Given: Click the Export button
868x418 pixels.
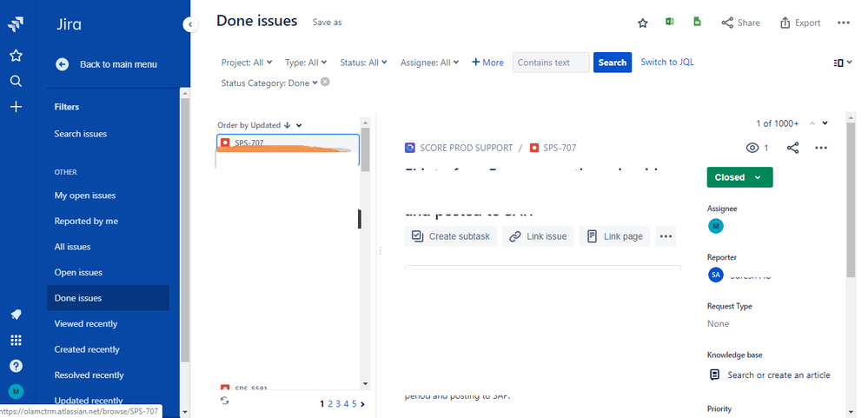Looking at the screenshot, I should tap(800, 23).
